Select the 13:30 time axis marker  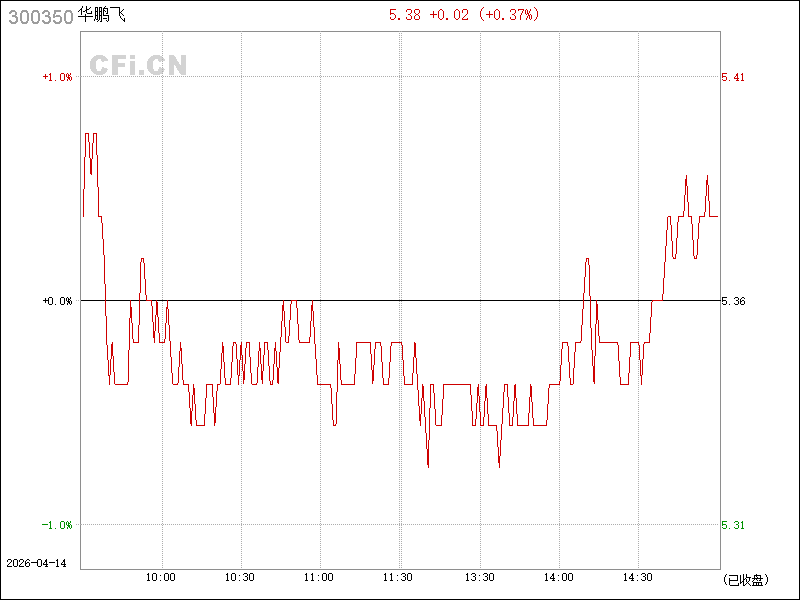click(x=479, y=578)
